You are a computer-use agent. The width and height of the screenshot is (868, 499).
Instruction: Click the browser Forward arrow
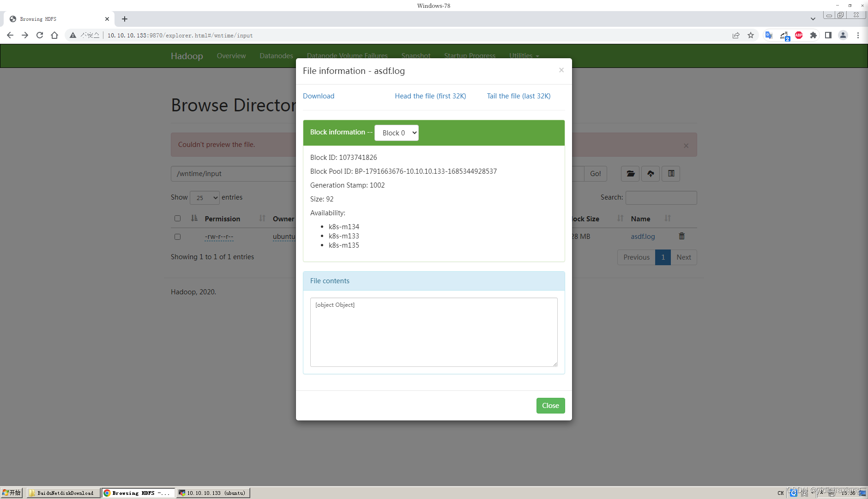tap(25, 35)
